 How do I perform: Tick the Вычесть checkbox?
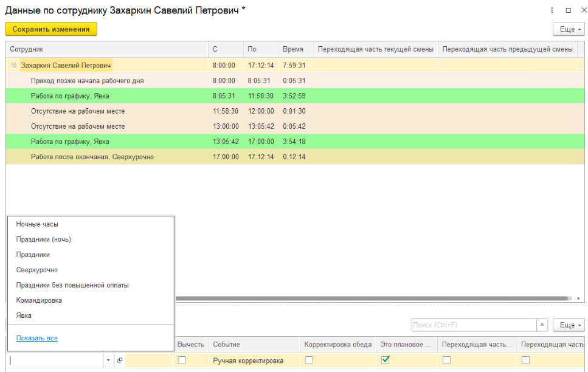[182, 360]
